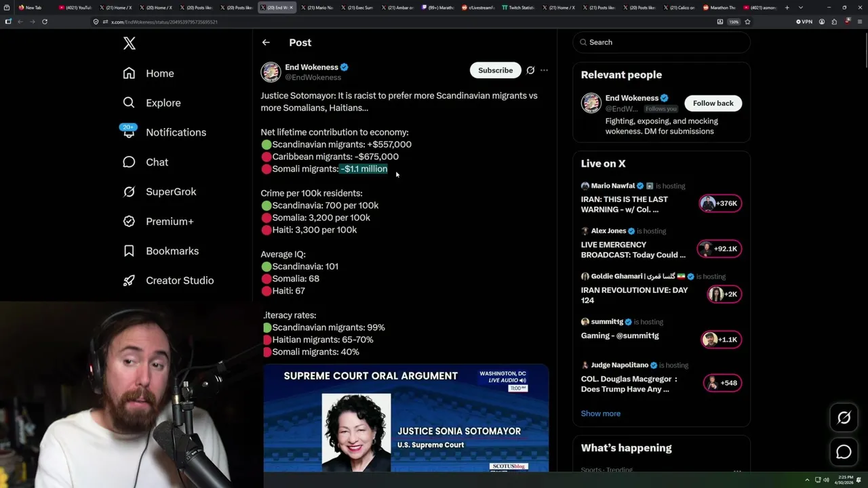Subscribe to End Wokeness
The height and width of the screenshot is (488, 868).
(x=495, y=70)
